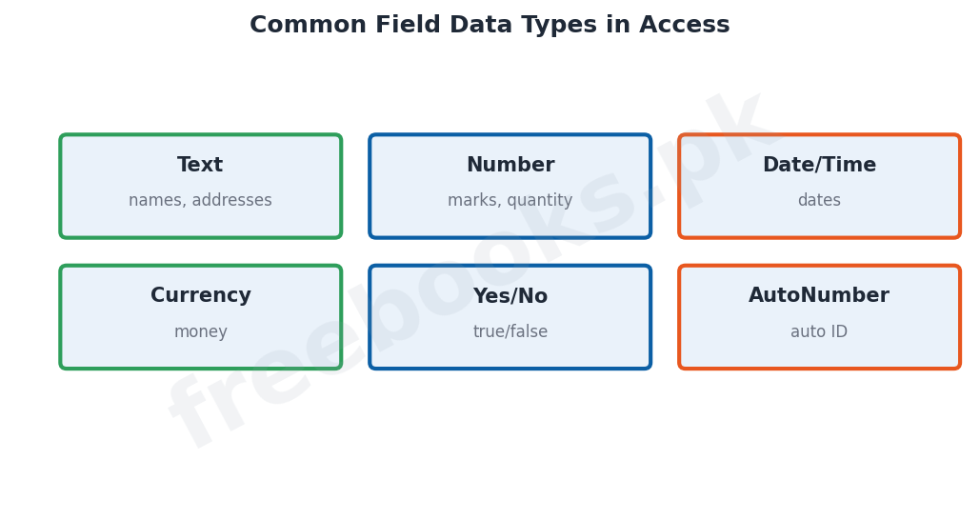This screenshot has width=980, height=520.
Task: Click the bold 'Yes/No' heading label
Action: pyautogui.click(x=510, y=295)
